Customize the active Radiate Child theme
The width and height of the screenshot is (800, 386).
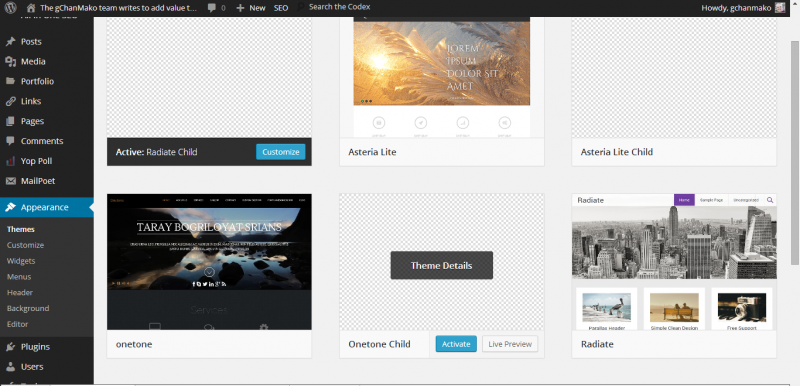coord(281,152)
